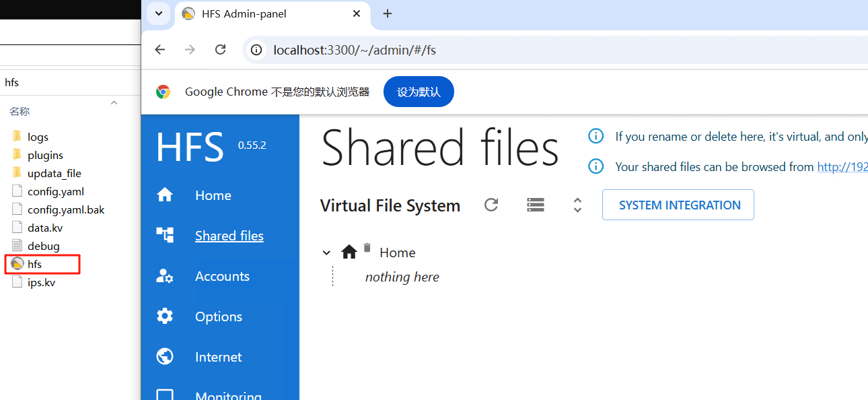Click the hfs path field in Explorer
The width and height of the screenshot is (868, 400).
click(x=70, y=82)
